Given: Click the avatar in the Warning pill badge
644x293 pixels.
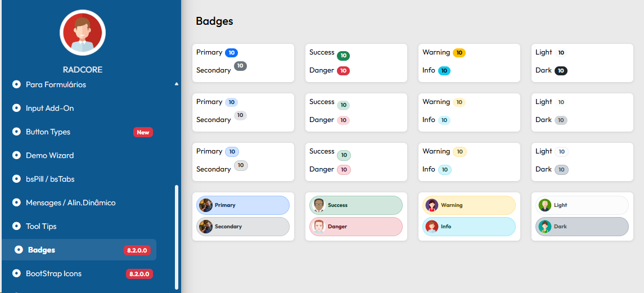Looking at the screenshot, I should click(432, 205).
